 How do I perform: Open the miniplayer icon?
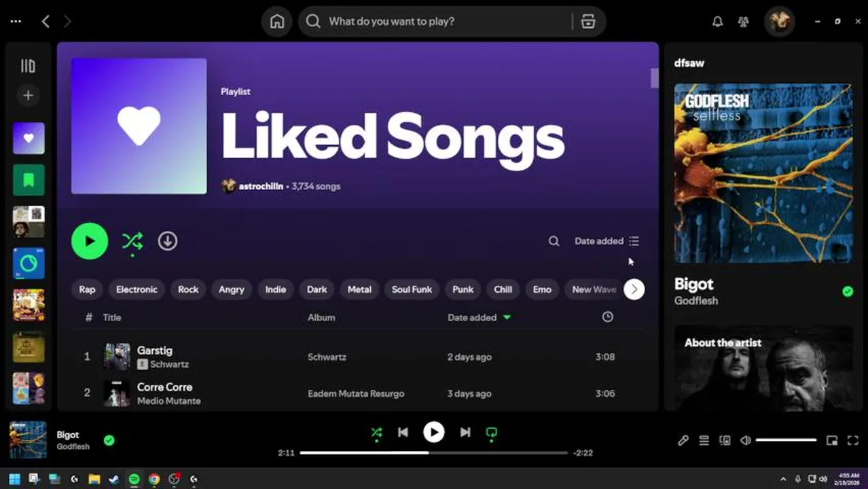pos(832,440)
